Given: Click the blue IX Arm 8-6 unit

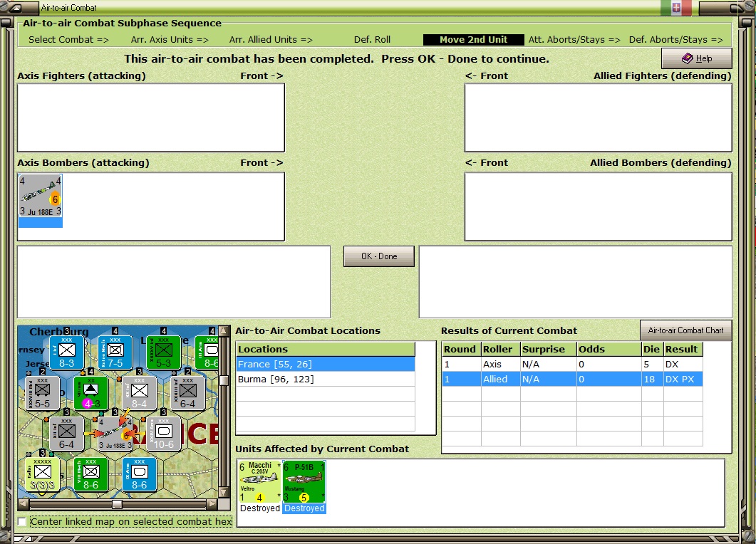Looking at the screenshot, I should 140,475.
